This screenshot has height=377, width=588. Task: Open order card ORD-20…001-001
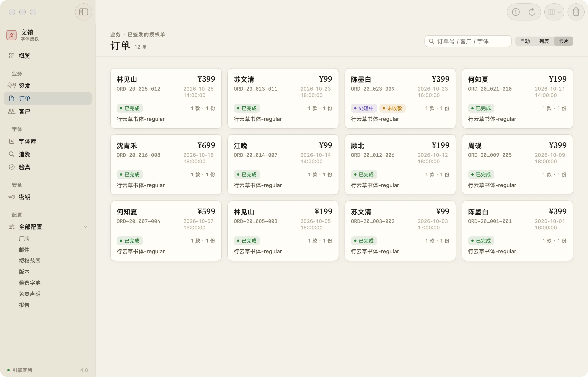(517, 231)
